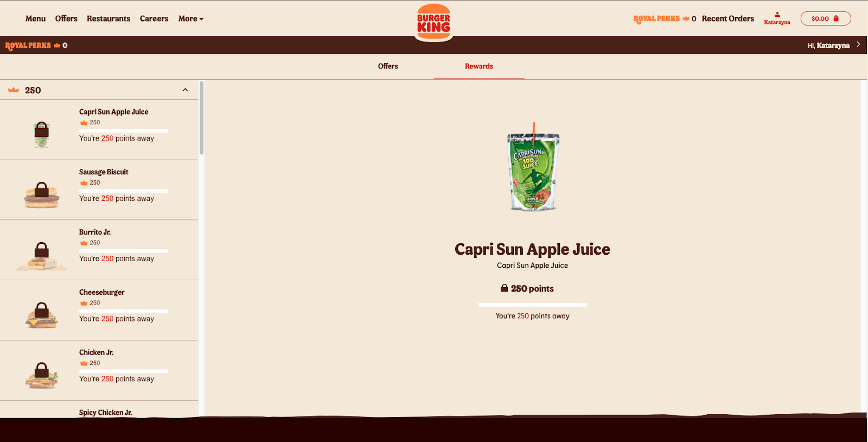The height and width of the screenshot is (442, 868).
Task: Select Spicy Chicken Jr. reward title
Action: pos(105,413)
